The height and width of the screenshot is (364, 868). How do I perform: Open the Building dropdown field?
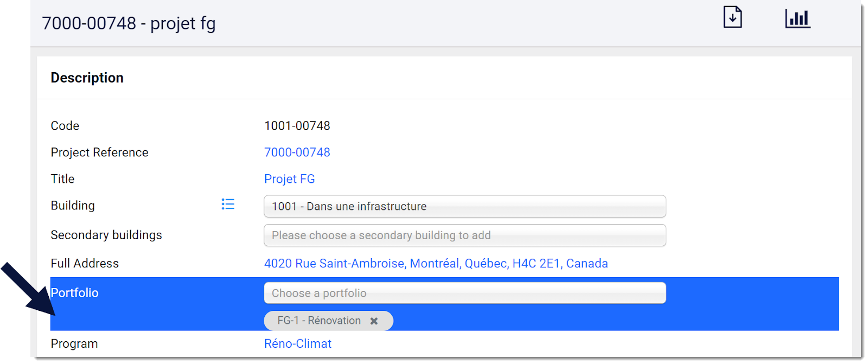465,206
